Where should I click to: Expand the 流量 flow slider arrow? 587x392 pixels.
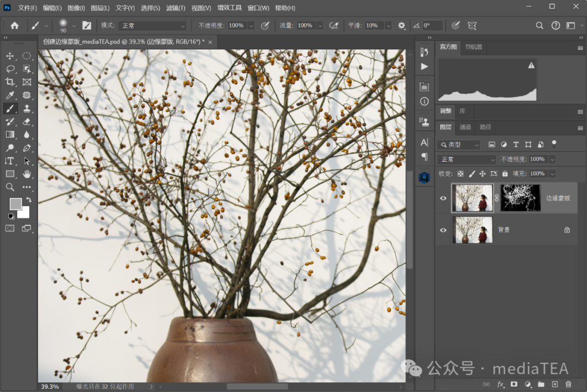tap(320, 26)
